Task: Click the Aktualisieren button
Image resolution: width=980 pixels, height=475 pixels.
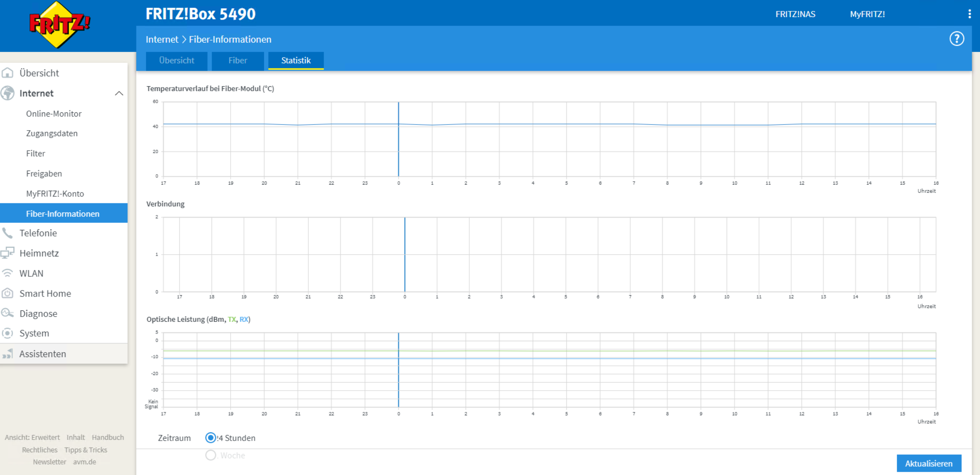Action: [928, 464]
